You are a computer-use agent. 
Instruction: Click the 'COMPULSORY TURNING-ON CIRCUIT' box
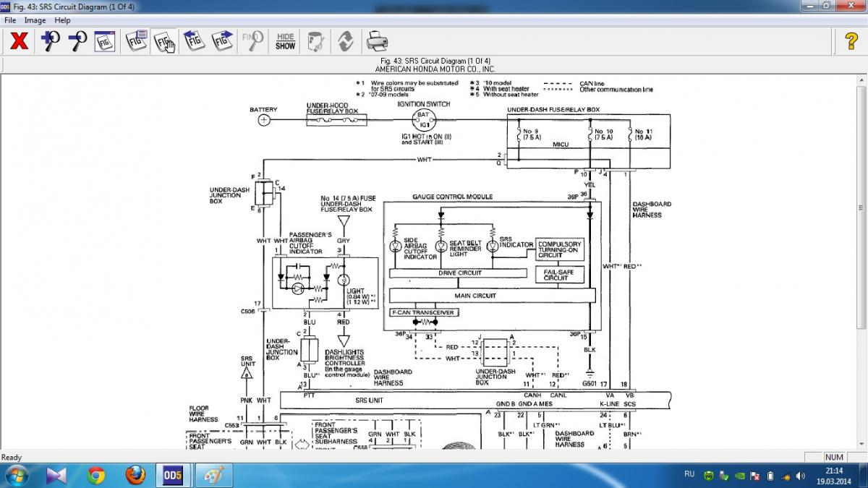click(x=559, y=250)
